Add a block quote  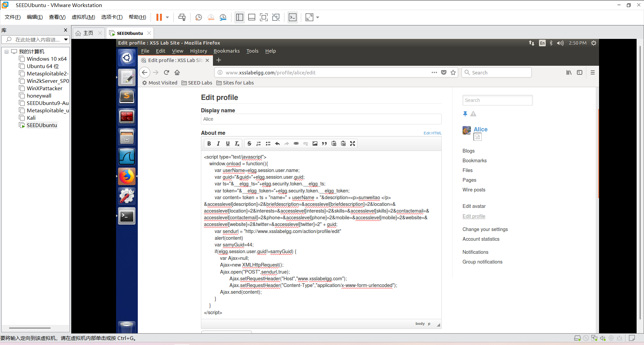point(324,143)
